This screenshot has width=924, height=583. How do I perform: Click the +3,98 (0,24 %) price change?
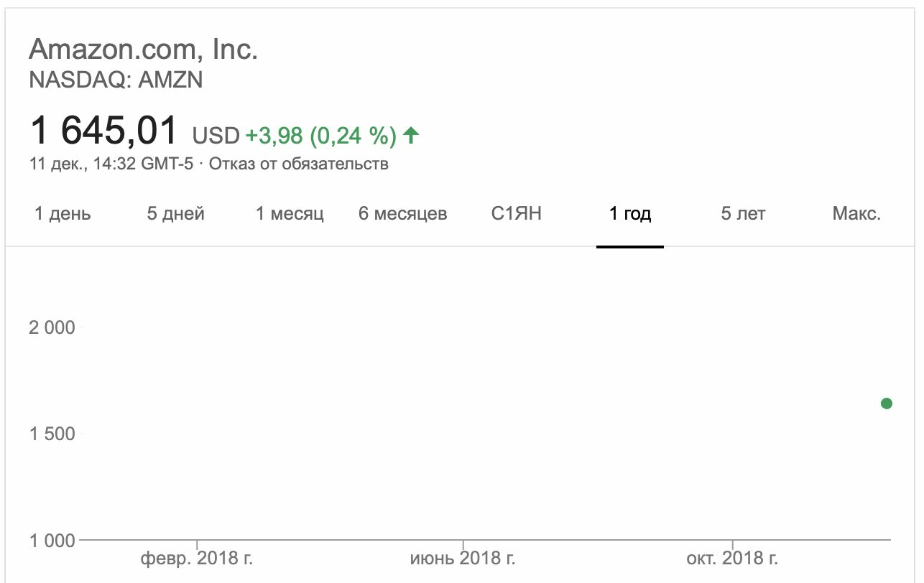[321, 135]
